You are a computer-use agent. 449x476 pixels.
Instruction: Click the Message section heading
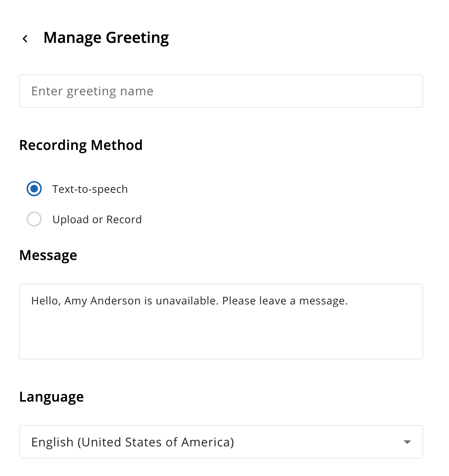48,255
